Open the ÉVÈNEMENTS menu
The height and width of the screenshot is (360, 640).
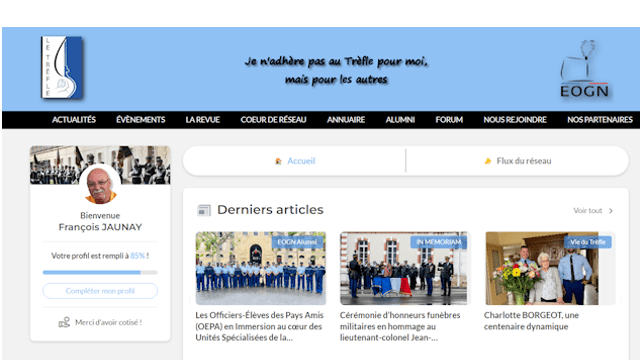[x=140, y=120]
